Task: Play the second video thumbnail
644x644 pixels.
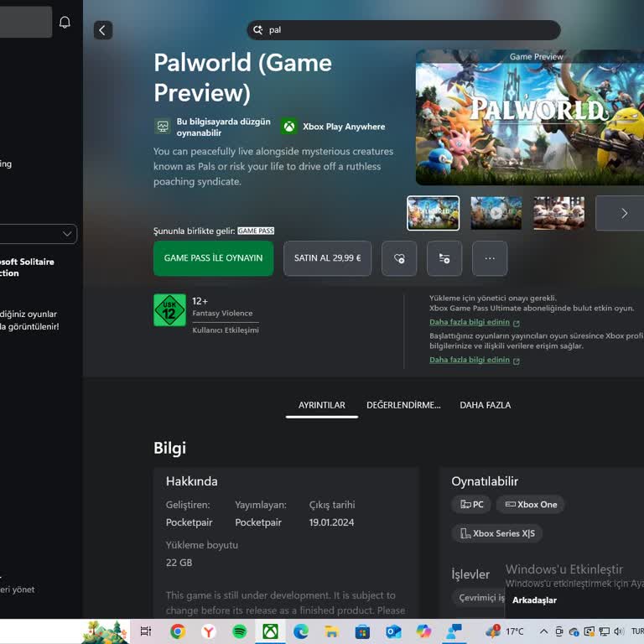Action: click(496, 213)
